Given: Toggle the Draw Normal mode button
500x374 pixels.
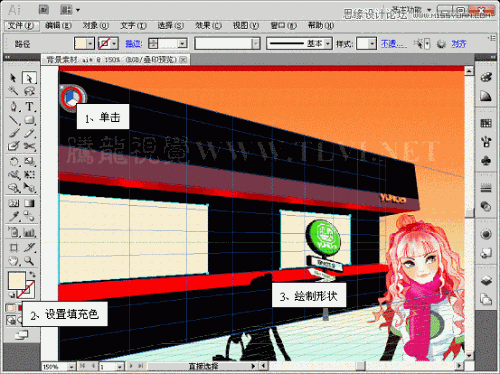Looking at the screenshot, I should [x=11, y=320].
